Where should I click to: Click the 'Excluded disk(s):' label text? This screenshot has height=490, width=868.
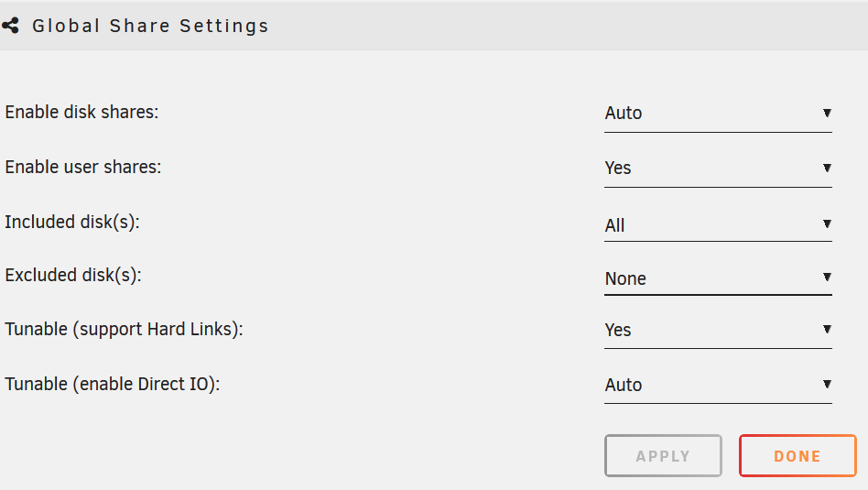tap(73, 275)
